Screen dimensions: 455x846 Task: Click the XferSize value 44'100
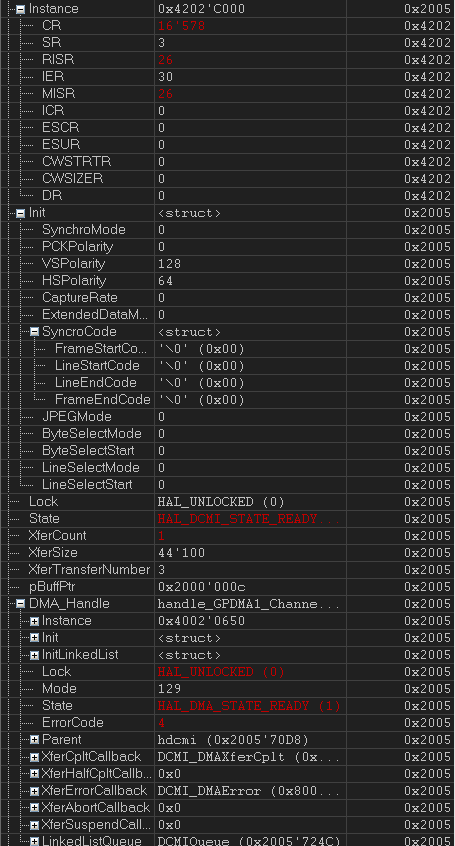click(181, 553)
